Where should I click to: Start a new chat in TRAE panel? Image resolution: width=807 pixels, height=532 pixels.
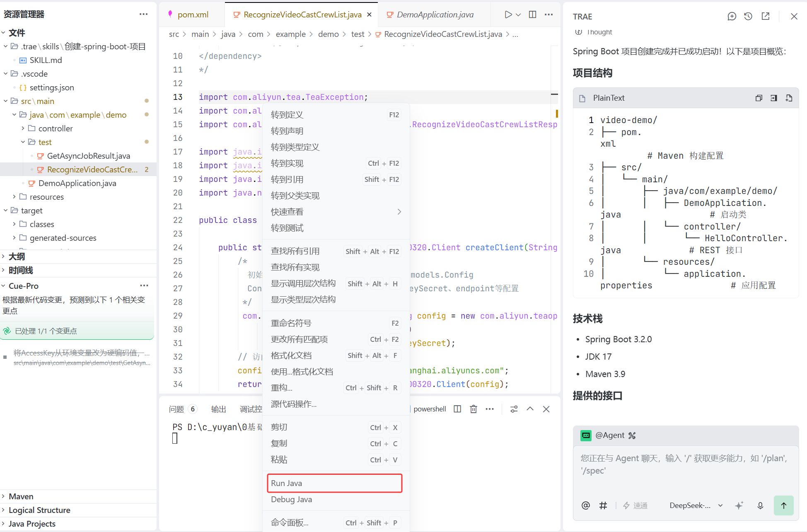[732, 16]
